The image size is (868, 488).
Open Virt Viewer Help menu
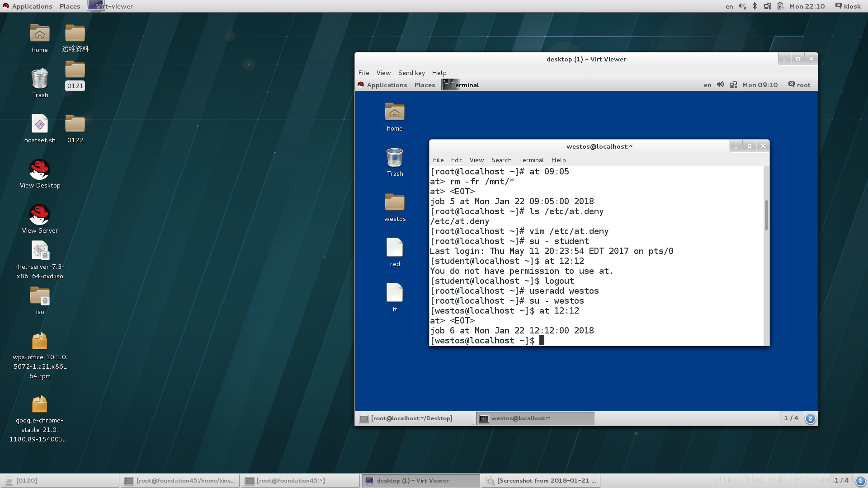pyautogui.click(x=439, y=73)
